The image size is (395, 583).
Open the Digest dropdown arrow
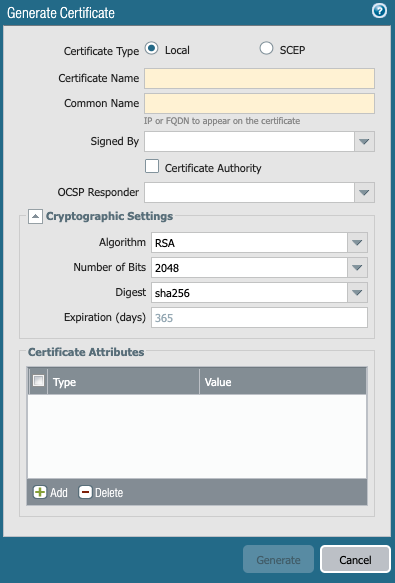tap(357, 293)
